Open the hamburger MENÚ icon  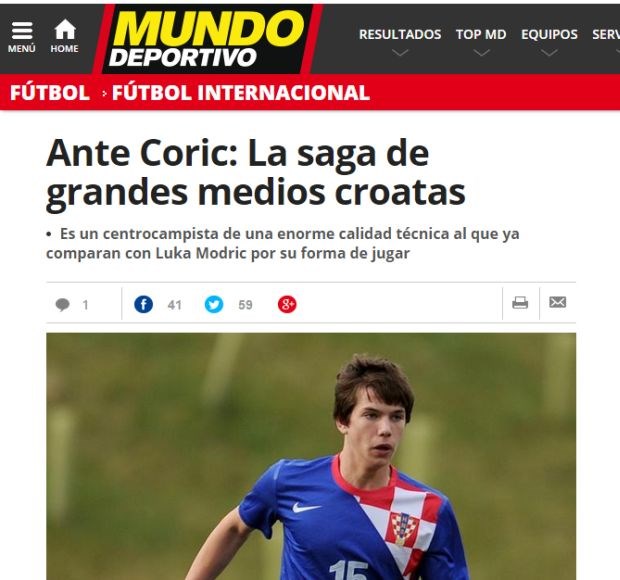[x=22, y=37]
